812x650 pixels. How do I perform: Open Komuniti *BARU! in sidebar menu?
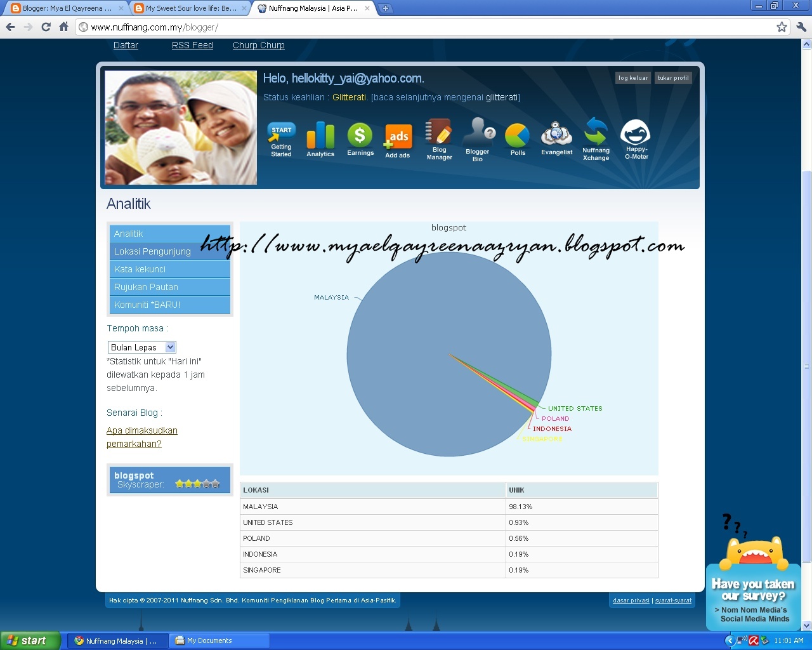(170, 305)
